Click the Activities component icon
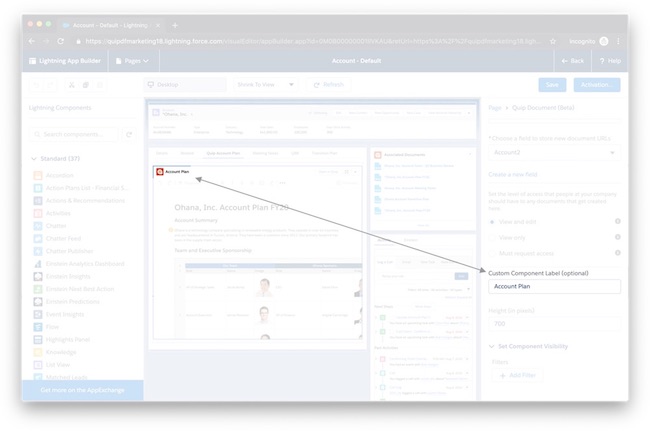650x431 pixels. click(38, 213)
